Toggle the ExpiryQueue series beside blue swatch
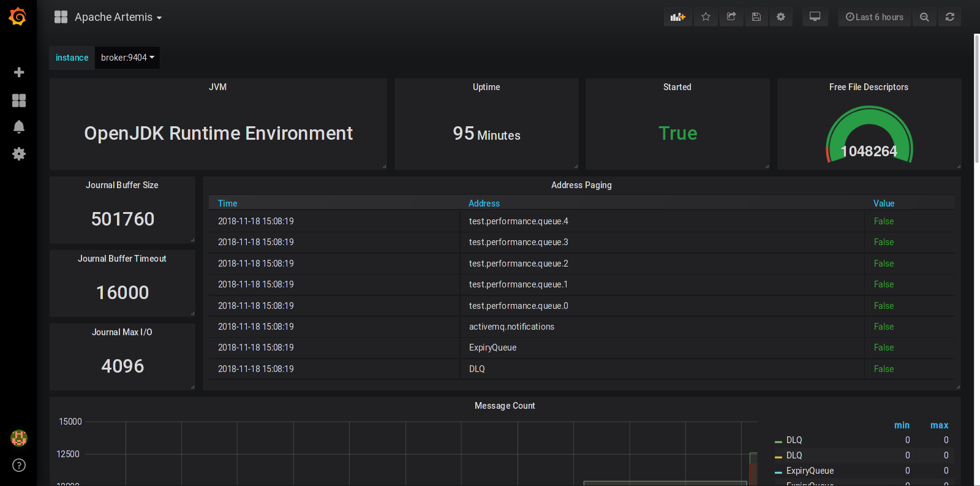 click(810, 471)
